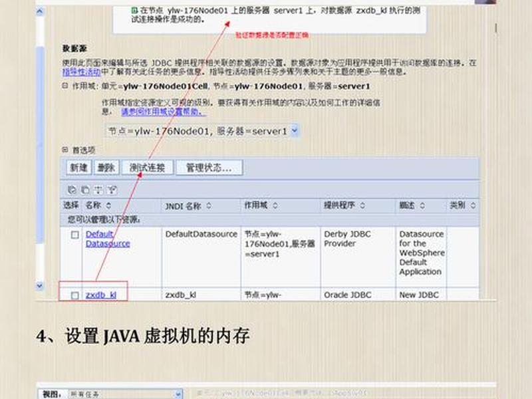Click the green success message icon
532x399 pixels.
click(x=134, y=11)
